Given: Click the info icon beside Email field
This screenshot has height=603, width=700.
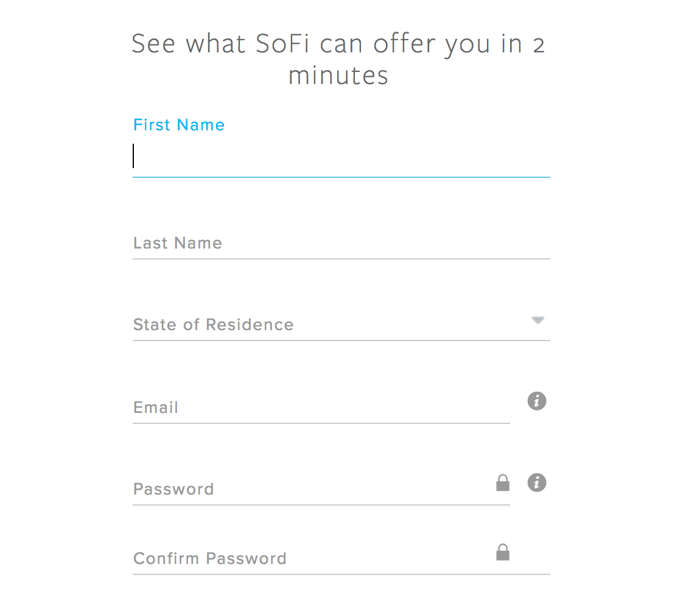Looking at the screenshot, I should point(537,401).
